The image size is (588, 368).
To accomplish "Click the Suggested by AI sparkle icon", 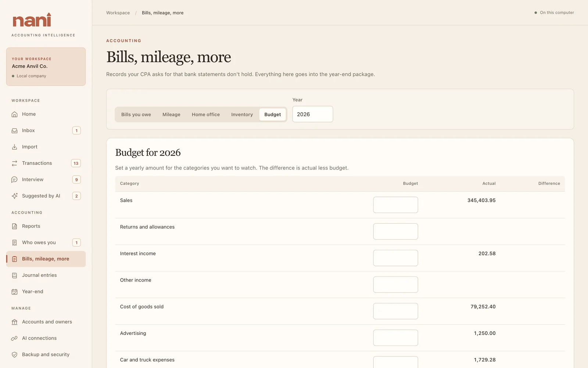I will tap(14, 196).
